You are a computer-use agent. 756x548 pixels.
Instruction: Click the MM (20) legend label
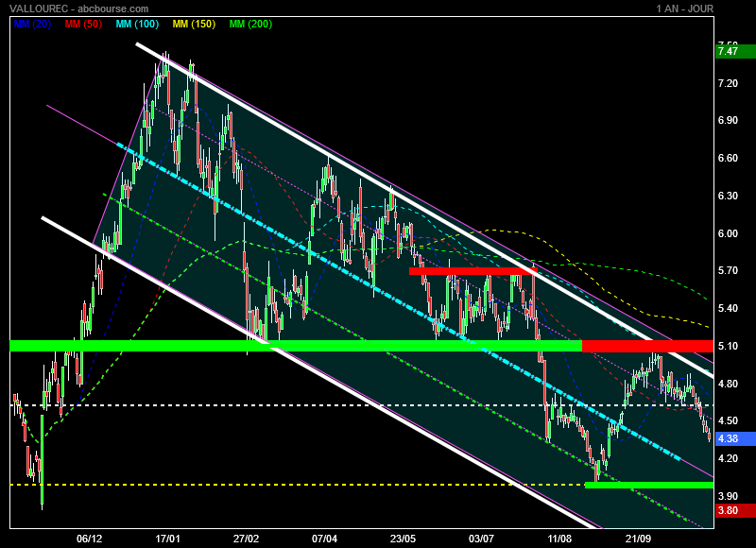[32, 24]
